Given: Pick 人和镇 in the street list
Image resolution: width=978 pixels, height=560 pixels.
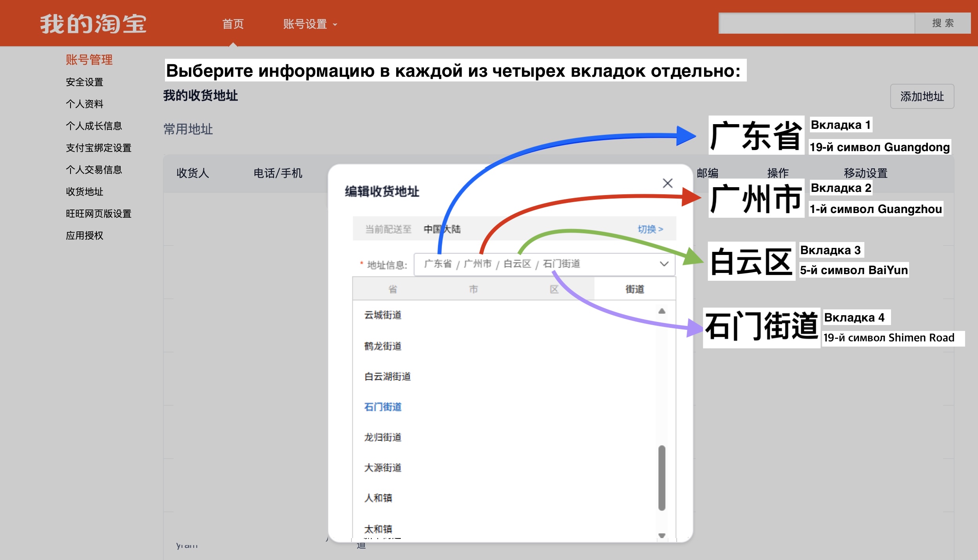Looking at the screenshot, I should 378,498.
